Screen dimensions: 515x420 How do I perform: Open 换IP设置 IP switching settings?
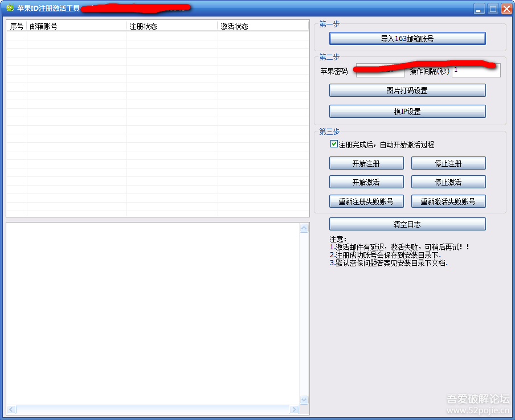[407, 111]
